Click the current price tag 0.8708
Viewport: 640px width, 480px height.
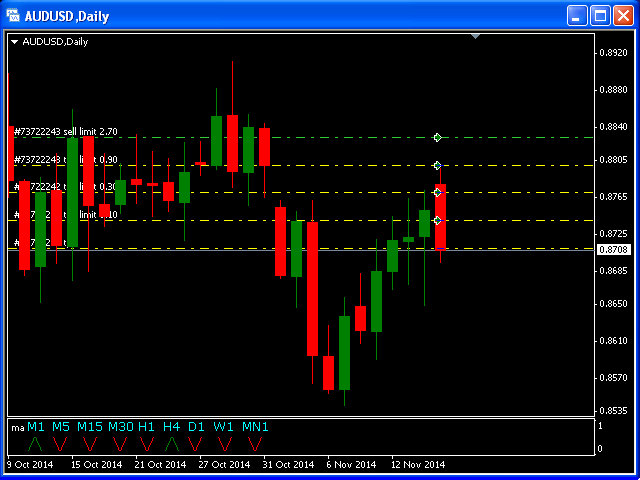[x=612, y=249]
